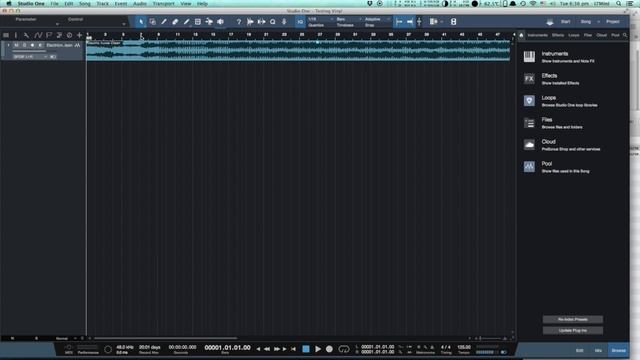Image resolution: width=640 pixels, height=360 pixels.
Task: Select the Bend tool
Action: pos(209,22)
